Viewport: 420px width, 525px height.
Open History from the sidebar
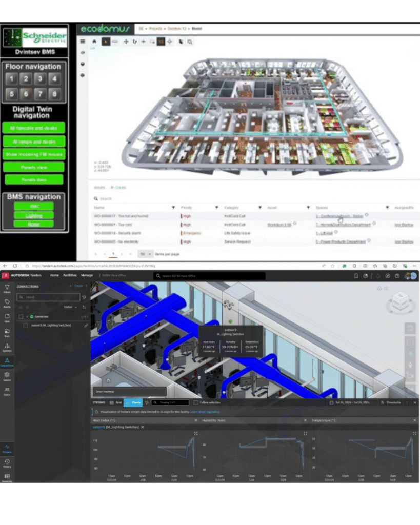click(7, 463)
